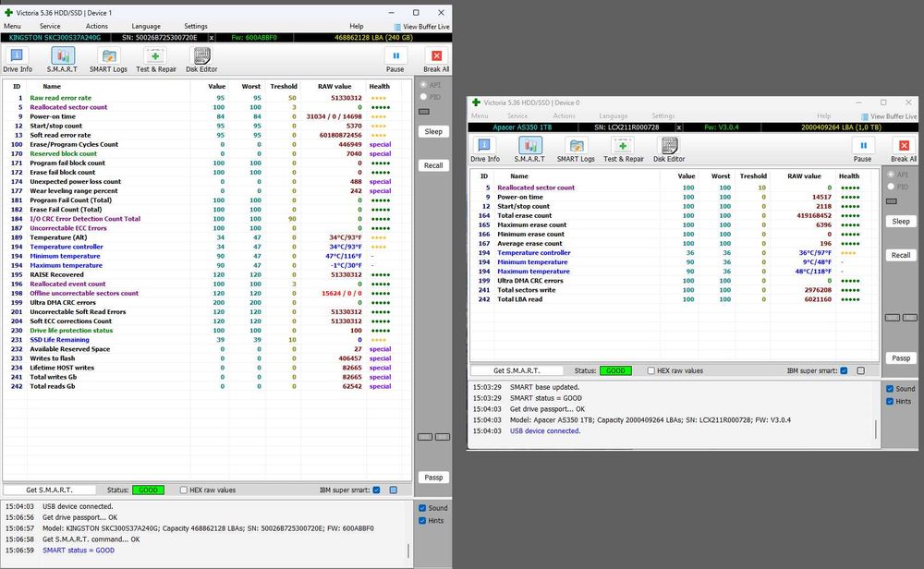Image resolution: width=924 pixels, height=569 pixels.
Task: Click 'USB device connected.' log entry in Device 0
Action: (545, 431)
